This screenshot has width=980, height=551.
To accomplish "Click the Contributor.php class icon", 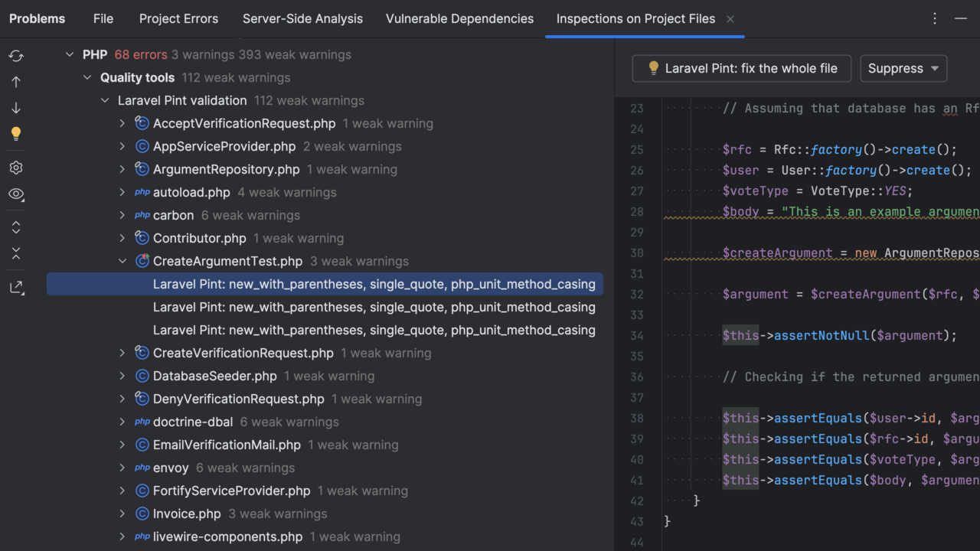I will pyautogui.click(x=142, y=238).
